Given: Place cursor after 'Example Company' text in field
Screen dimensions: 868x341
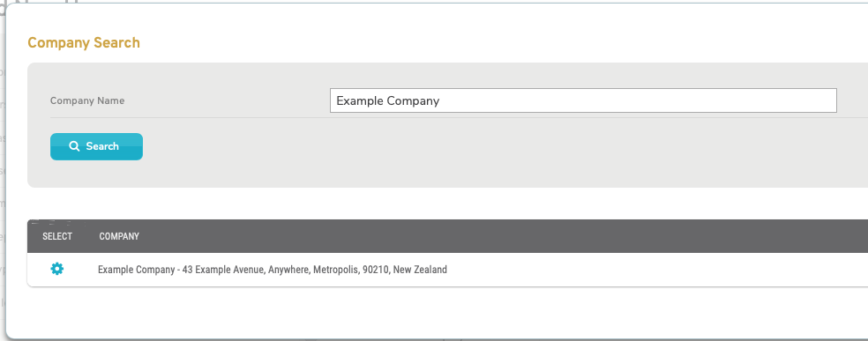Looking at the screenshot, I should tap(441, 100).
